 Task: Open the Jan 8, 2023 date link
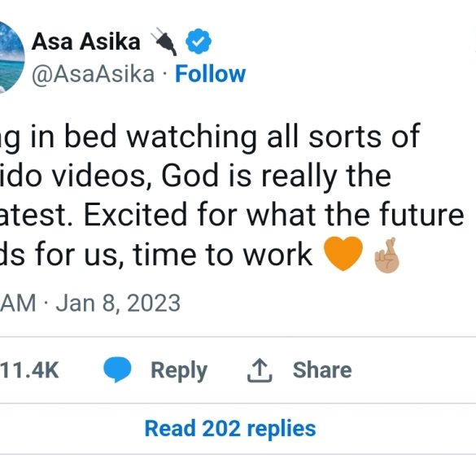[118, 303]
